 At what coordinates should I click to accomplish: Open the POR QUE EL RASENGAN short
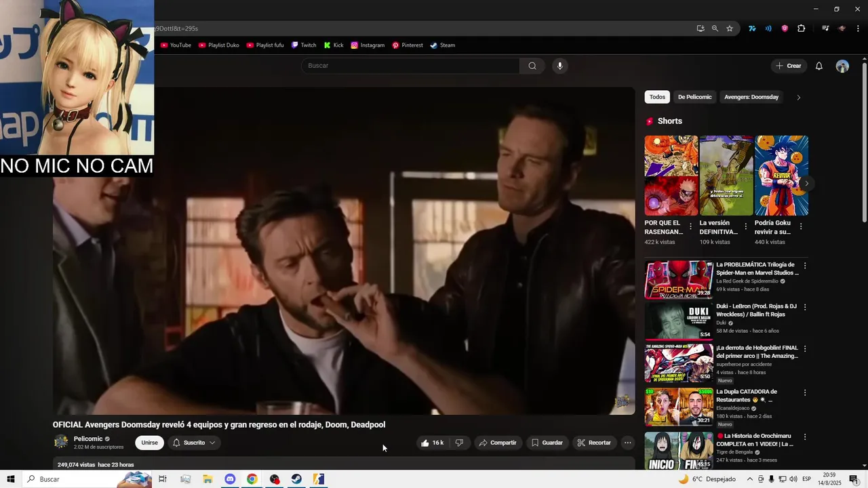(x=671, y=176)
